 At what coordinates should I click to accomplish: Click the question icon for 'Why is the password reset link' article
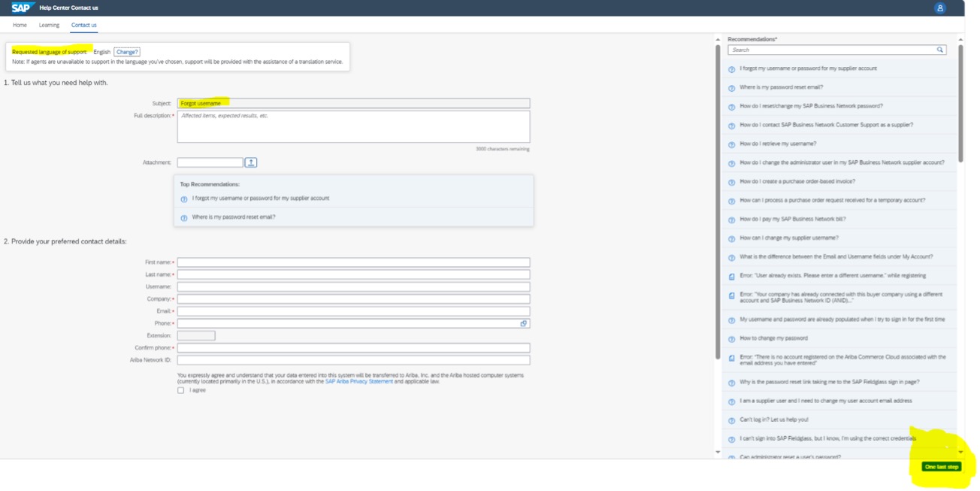click(732, 383)
